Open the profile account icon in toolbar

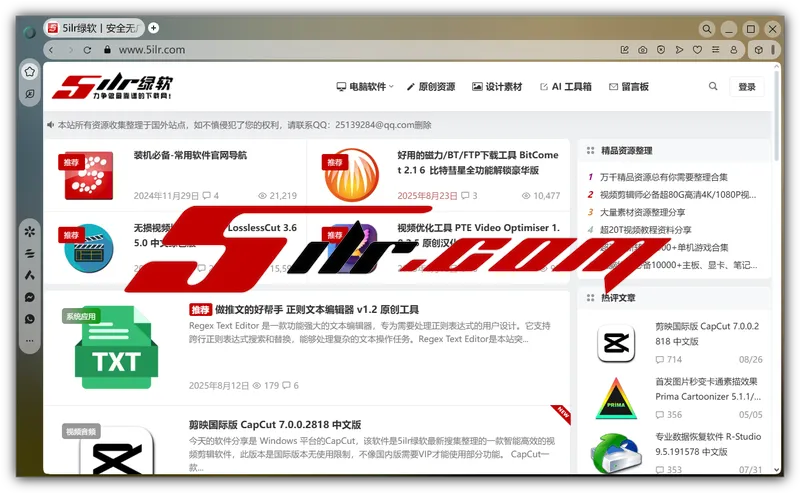click(x=734, y=50)
